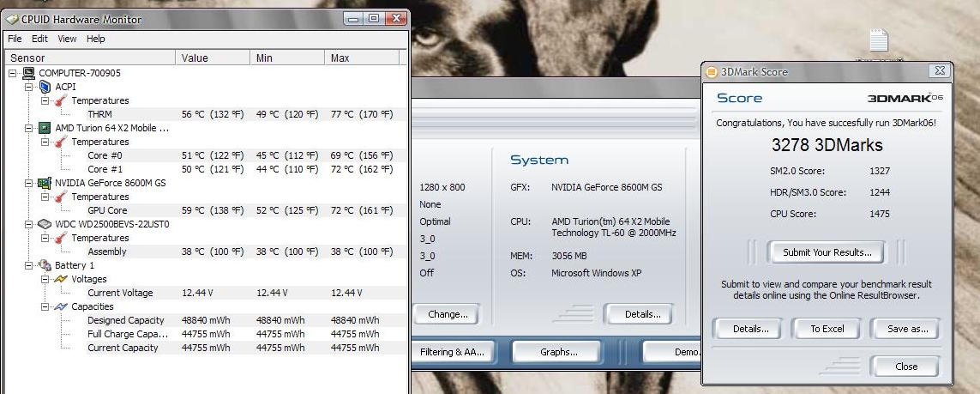Click the Change... settings button
The width and height of the screenshot is (980, 394).
coord(448,314)
